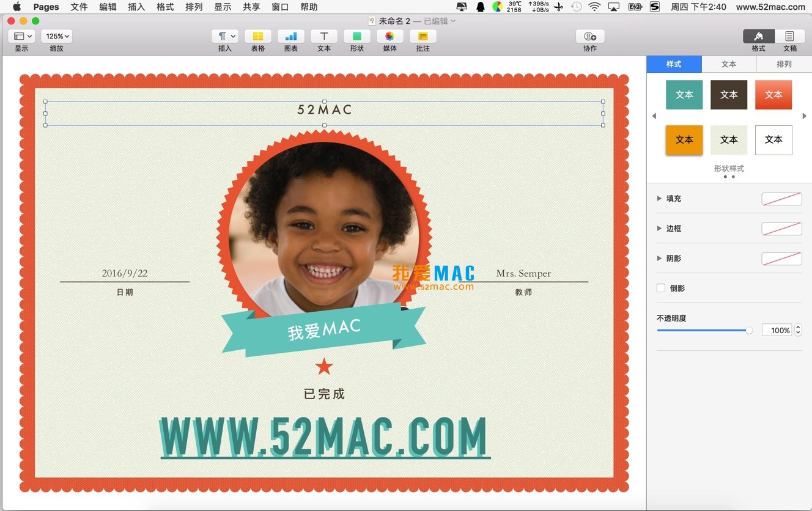This screenshot has height=511, width=812.
Task: Insert a shape with 形状 icon
Action: (x=357, y=36)
